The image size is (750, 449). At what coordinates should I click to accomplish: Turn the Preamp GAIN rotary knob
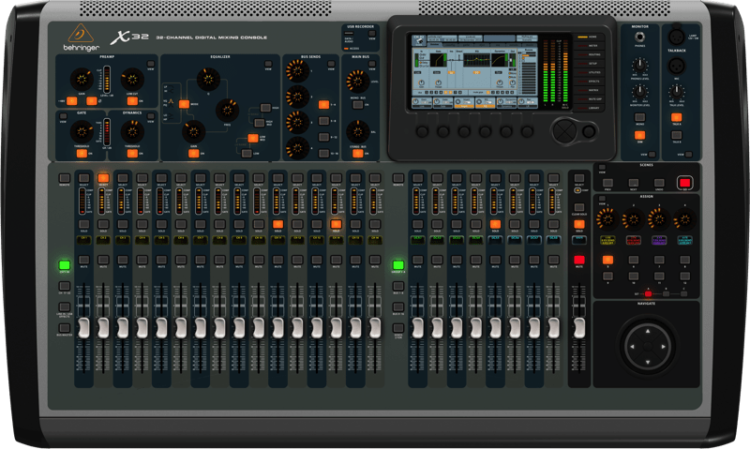tap(82, 78)
